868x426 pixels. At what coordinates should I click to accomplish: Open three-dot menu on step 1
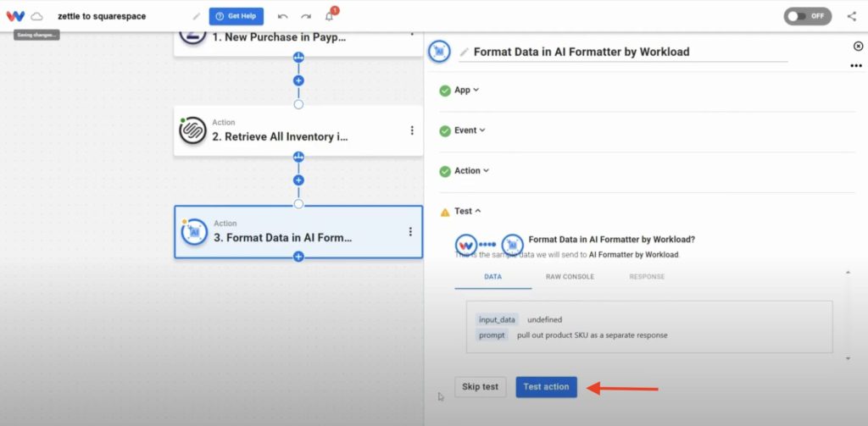pos(412,33)
